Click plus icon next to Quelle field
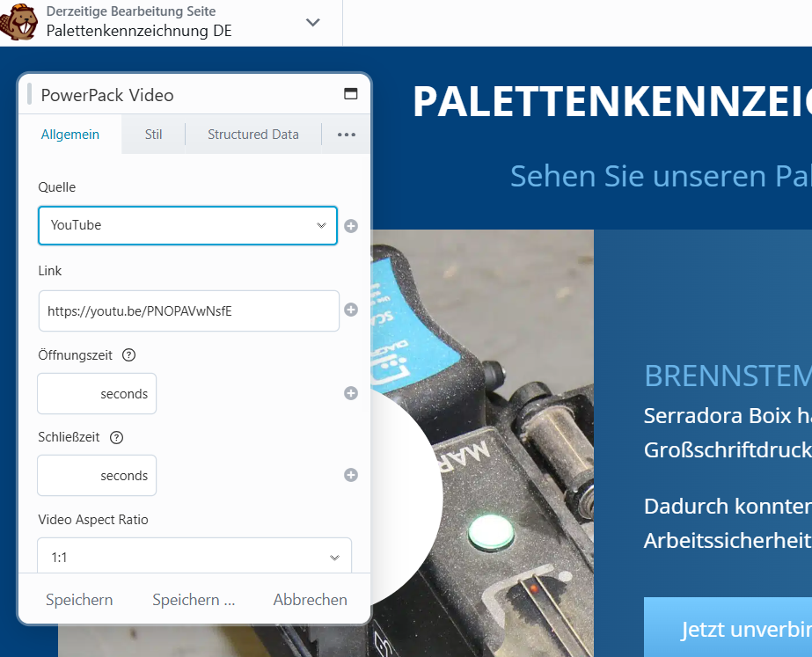 [351, 226]
